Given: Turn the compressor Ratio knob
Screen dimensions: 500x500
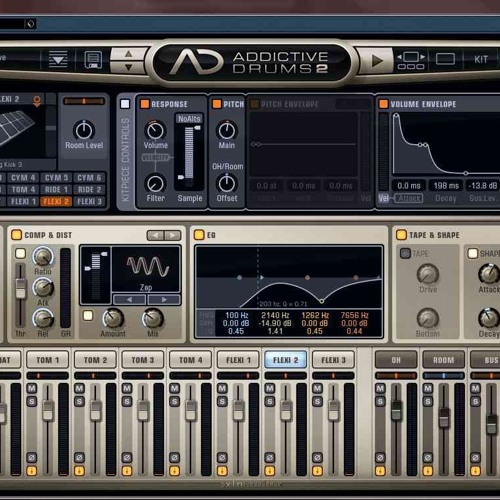Looking at the screenshot, I should coord(43,257).
